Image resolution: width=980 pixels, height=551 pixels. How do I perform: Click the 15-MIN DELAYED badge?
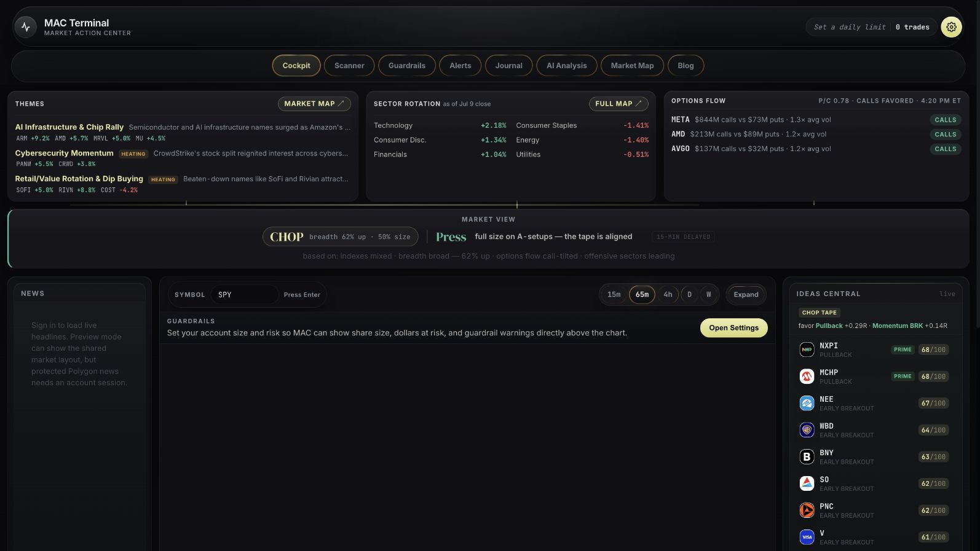pyautogui.click(x=683, y=237)
